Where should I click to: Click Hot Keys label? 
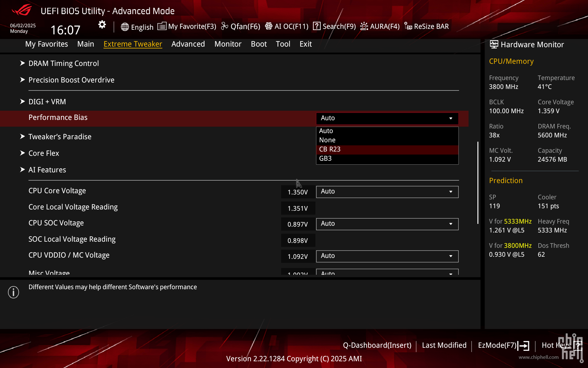(x=556, y=345)
